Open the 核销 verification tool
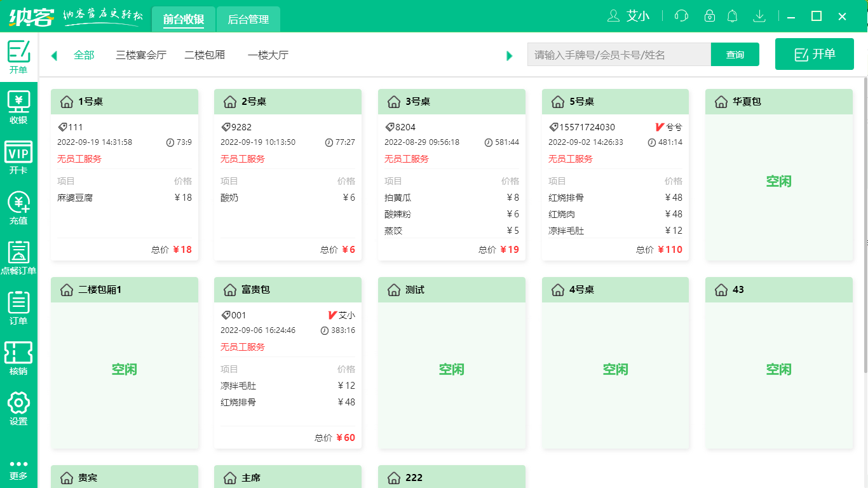This screenshot has height=488, width=868. click(18, 358)
